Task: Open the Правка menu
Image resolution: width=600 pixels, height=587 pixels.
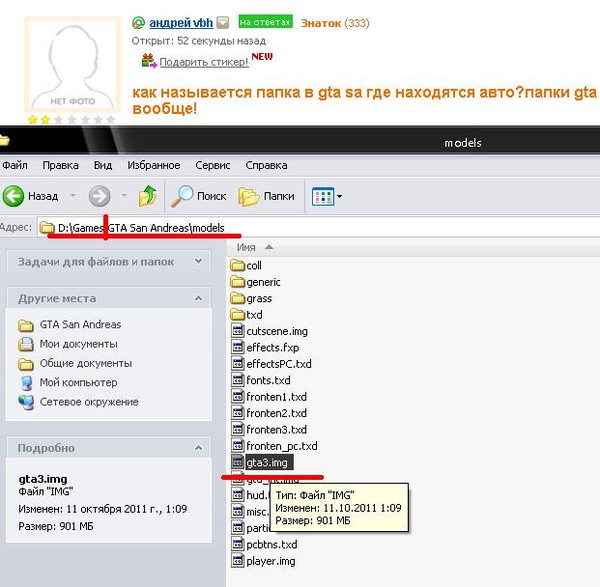Action: 60,165
